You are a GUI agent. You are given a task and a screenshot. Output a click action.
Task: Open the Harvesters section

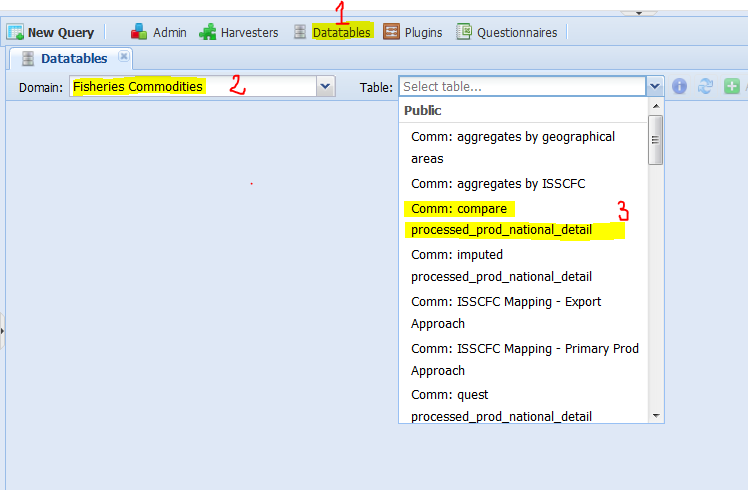pos(239,32)
